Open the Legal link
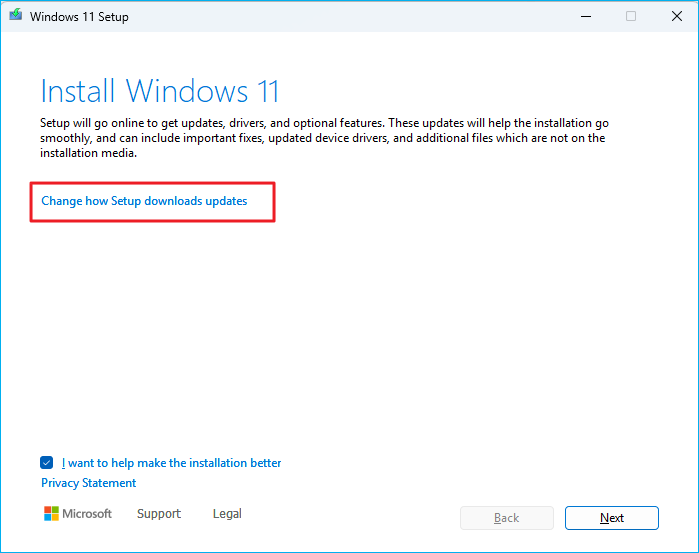 tap(227, 514)
